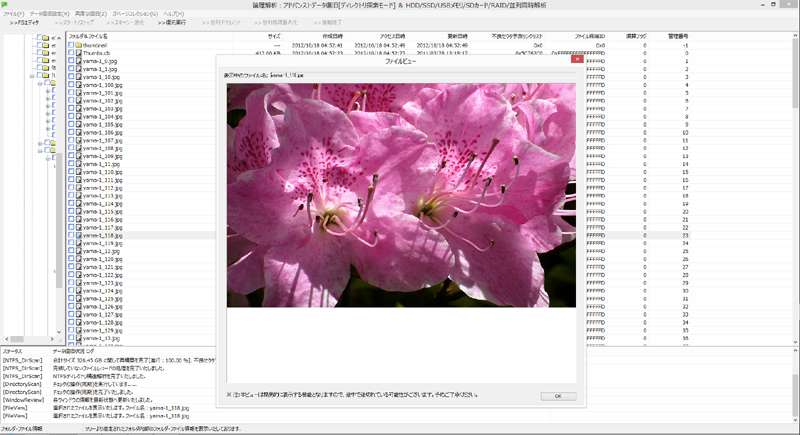Tick the checkbox for yama-1_116.jpg
The height and width of the screenshot is (435, 800).
pos(71,219)
